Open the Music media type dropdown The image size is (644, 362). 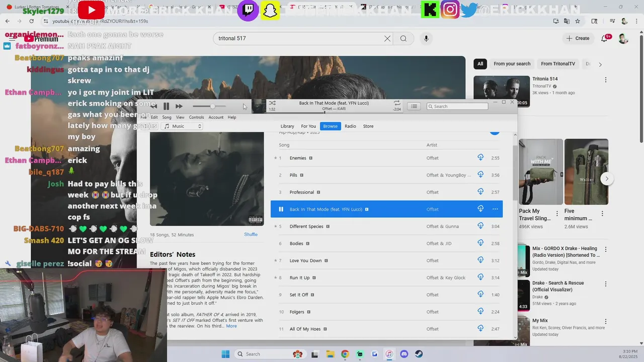click(182, 126)
